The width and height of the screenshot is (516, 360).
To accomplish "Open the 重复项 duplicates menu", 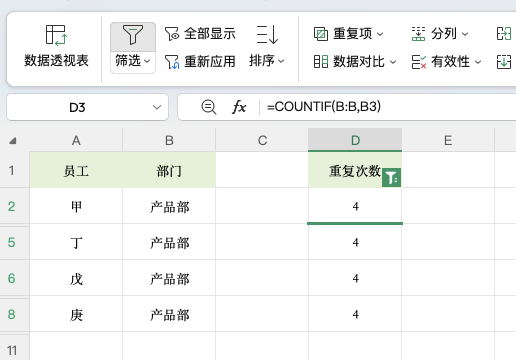I will coord(348,34).
